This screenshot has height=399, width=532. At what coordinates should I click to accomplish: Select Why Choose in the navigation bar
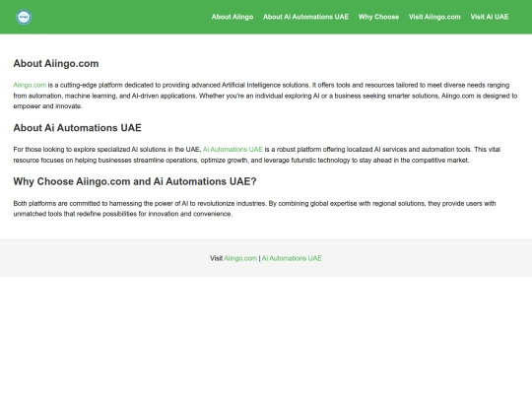click(378, 17)
